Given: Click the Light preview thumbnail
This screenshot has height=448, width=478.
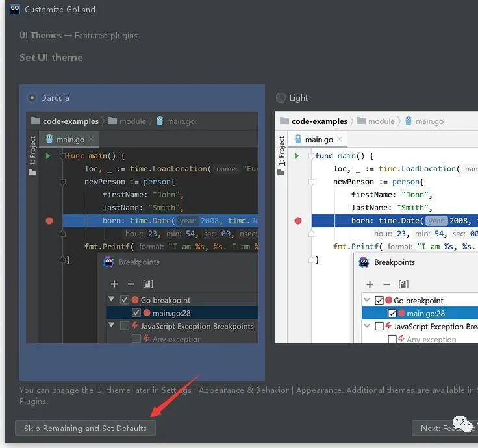Looking at the screenshot, I should point(376,227).
